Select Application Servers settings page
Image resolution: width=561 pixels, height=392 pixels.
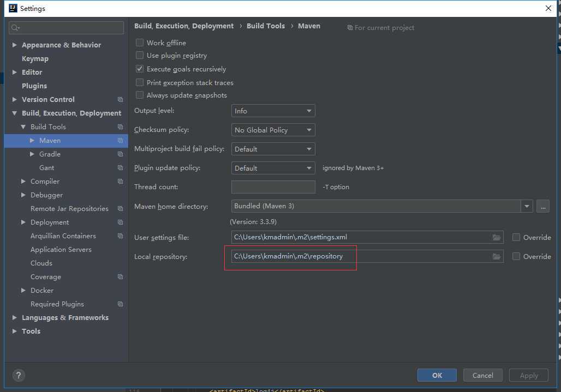coord(61,249)
